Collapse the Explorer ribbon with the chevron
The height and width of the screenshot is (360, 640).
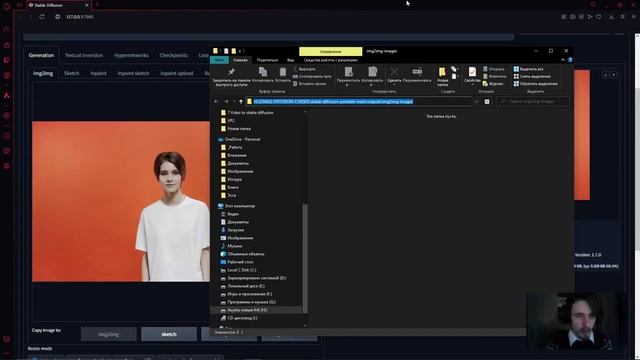[563, 60]
